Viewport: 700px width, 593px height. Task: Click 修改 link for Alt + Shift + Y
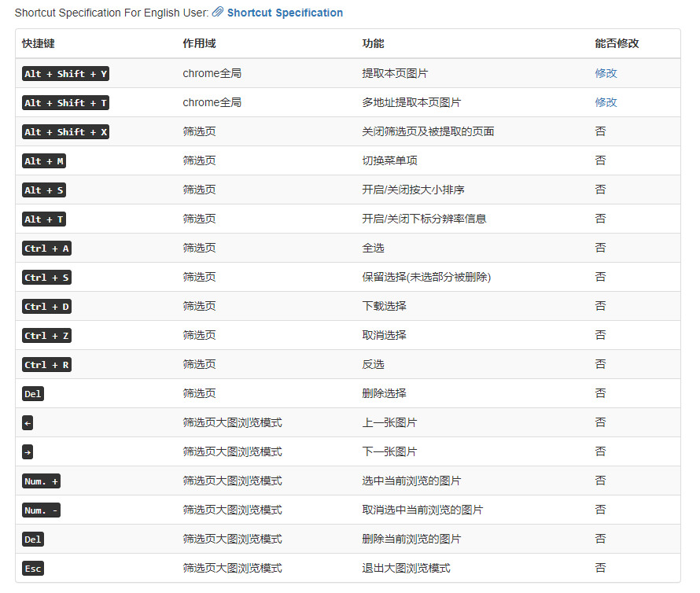(606, 73)
